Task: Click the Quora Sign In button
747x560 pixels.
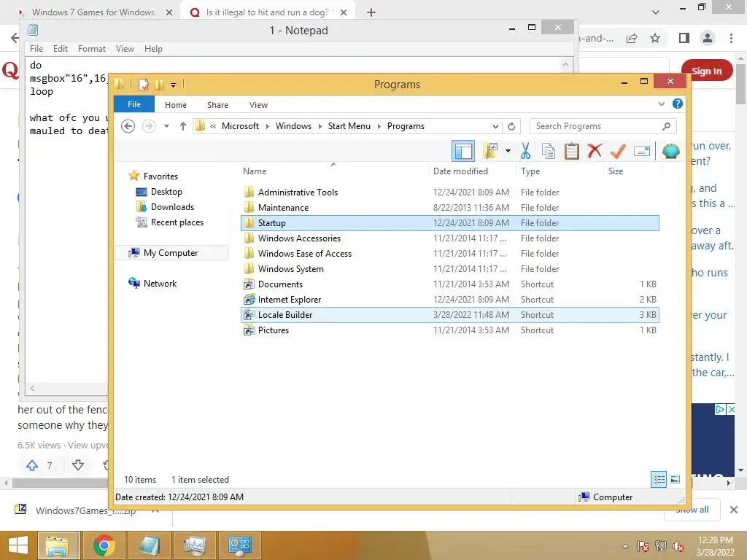Action: 706,71
